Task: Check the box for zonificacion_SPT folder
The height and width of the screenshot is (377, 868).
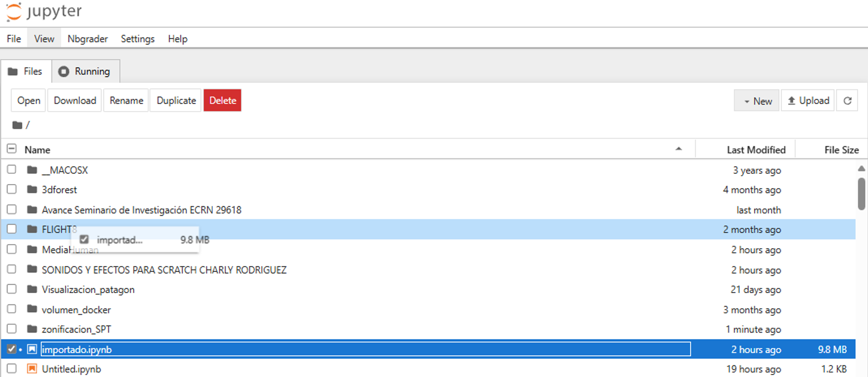Action: pyautogui.click(x=12, y=329)
